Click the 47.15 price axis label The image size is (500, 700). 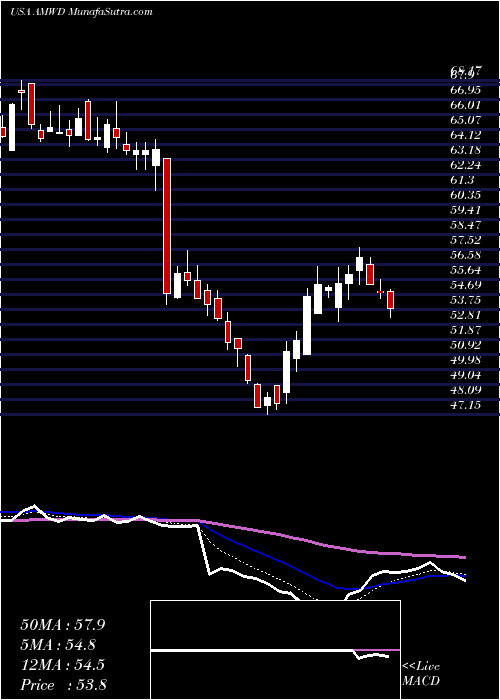click(x=466, y=405)
